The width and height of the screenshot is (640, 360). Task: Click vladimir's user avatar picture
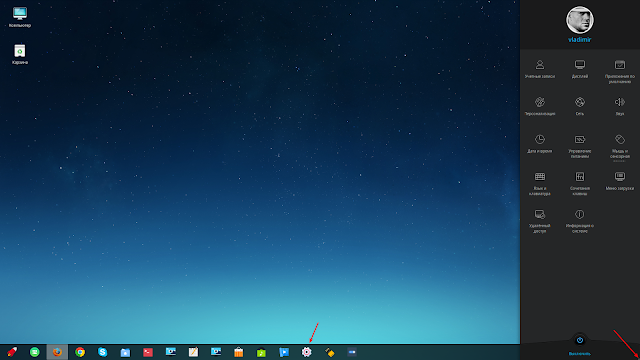point(580,20)
